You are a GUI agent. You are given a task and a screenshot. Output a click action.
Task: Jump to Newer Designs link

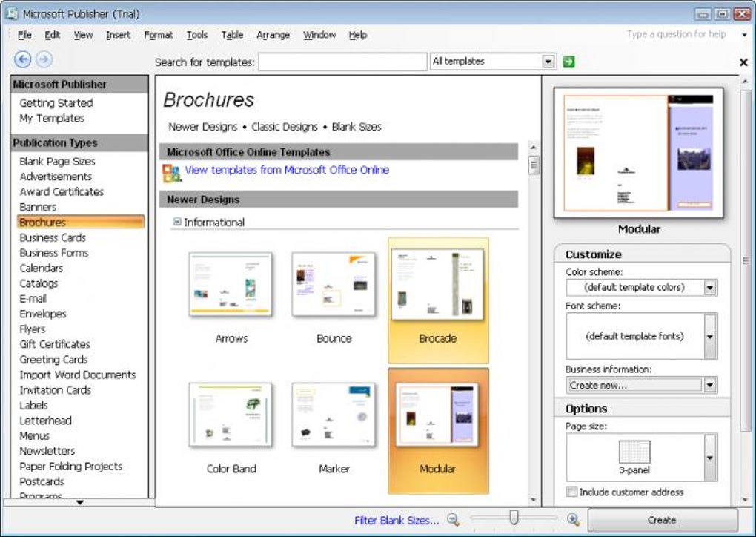[202, 127]
